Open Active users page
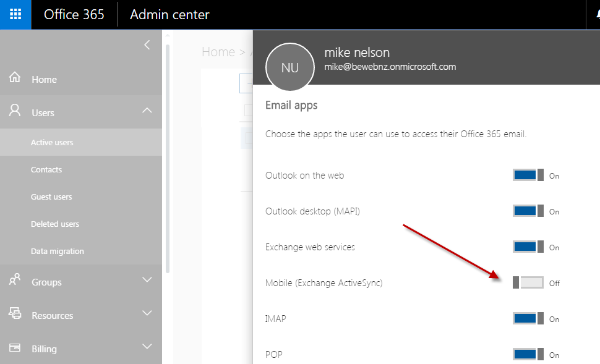The width and height of the screenshot is (600, 364). coord(81,142)
